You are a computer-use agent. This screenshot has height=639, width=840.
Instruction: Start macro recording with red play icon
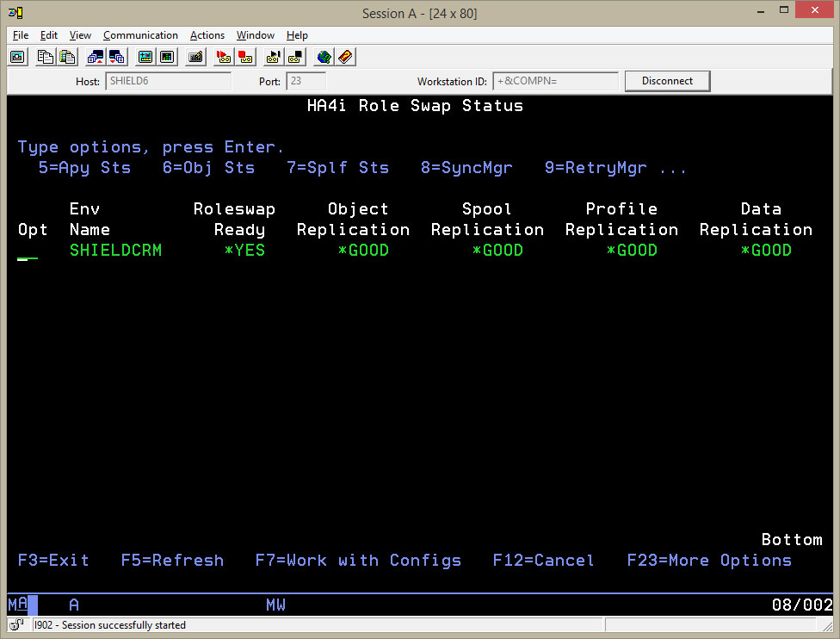pyautogui.click(x=224, y=57)
